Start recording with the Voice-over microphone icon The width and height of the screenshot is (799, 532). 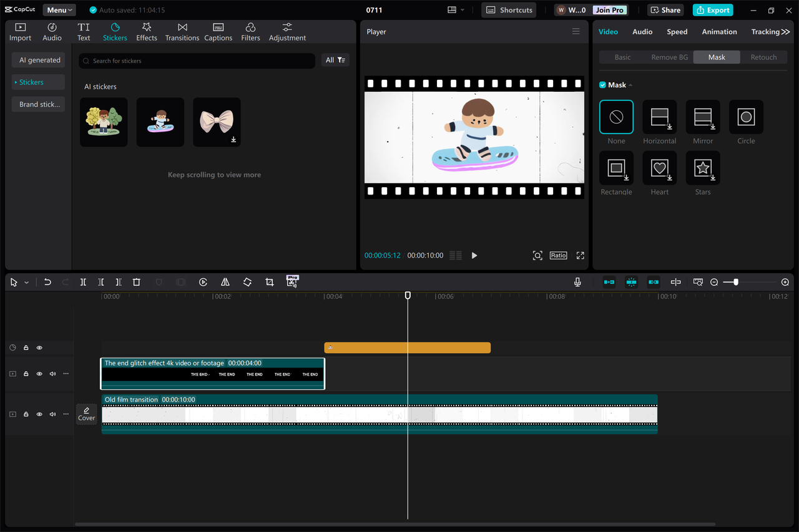[577, 282]
